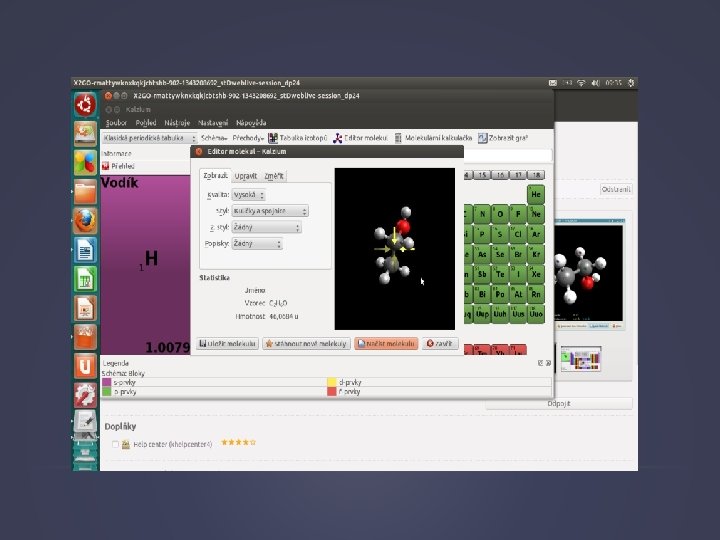Toggle the Help center add-on checkbox
Screen dimensions: 720x540
pos(115,444)
